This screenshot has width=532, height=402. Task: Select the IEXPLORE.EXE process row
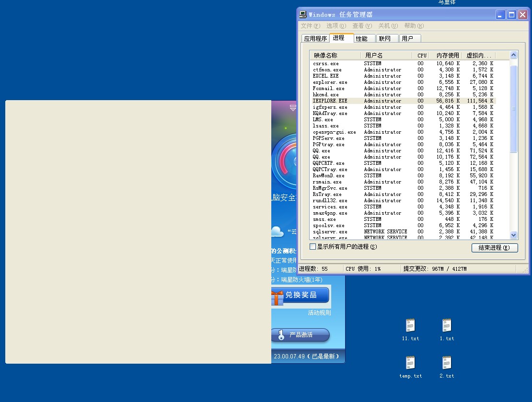(x=403, y=101)
